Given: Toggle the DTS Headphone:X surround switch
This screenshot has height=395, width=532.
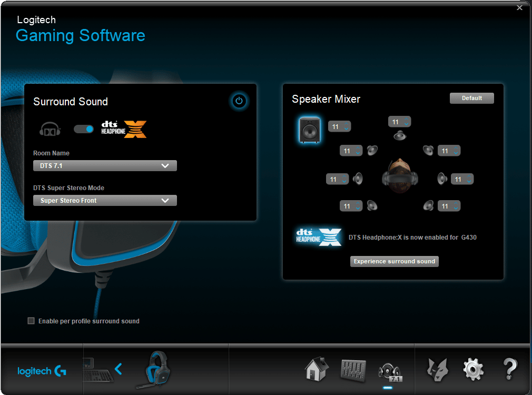Looking at the screenshot, I should coord(83,129).
